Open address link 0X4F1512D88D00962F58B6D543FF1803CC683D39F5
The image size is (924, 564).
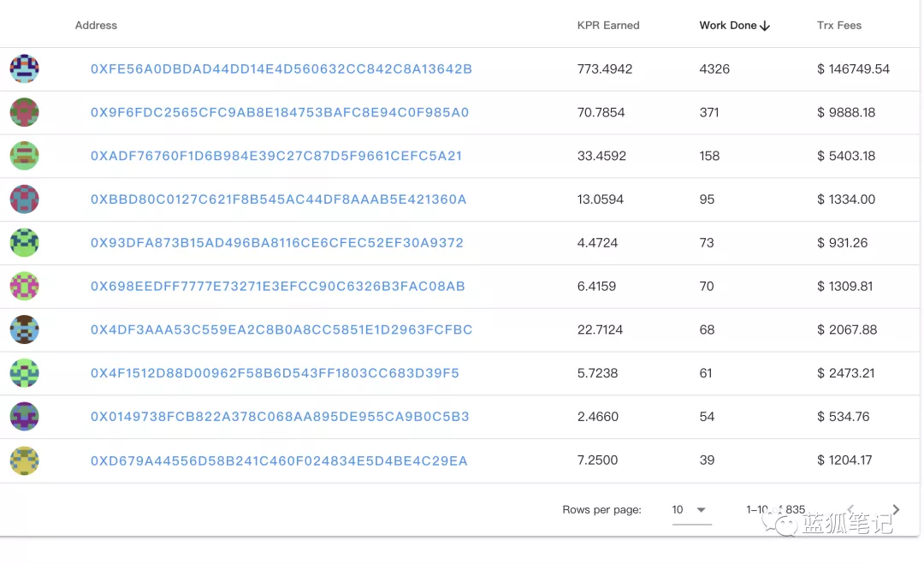[x=275, y=373]
